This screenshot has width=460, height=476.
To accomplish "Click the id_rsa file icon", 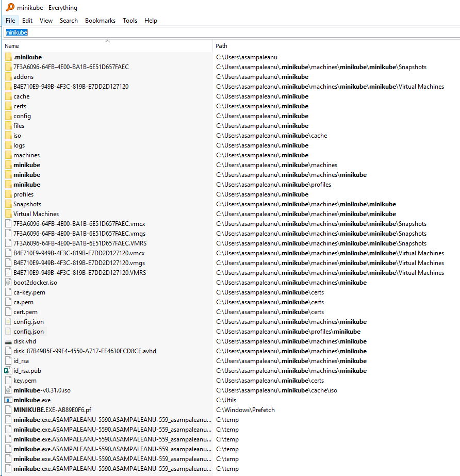I will tap(8, 361).
